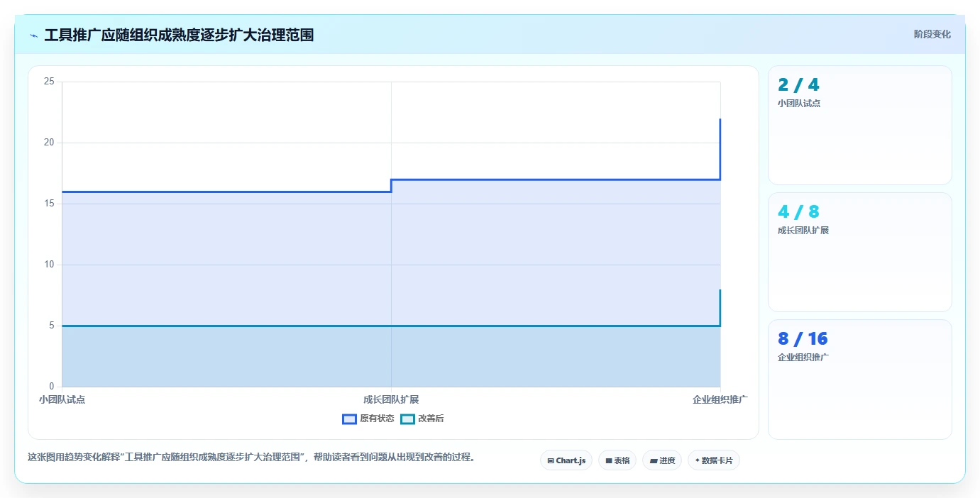Select the 2 / 4 小团队试点 card
This screenshot has height=498, width=980.
click(x=859, y=125)
